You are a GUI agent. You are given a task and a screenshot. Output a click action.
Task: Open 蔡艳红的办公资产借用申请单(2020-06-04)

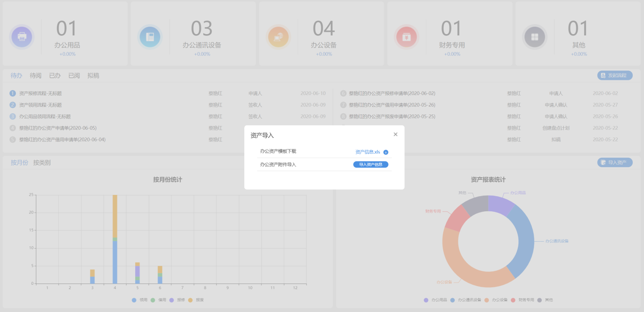click(x=62, y=140)
